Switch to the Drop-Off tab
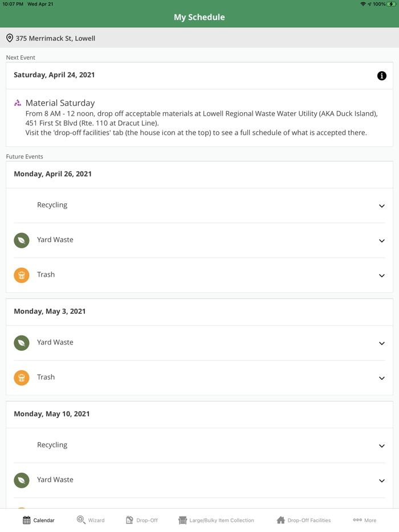399x532 pixels. [141, 520]
